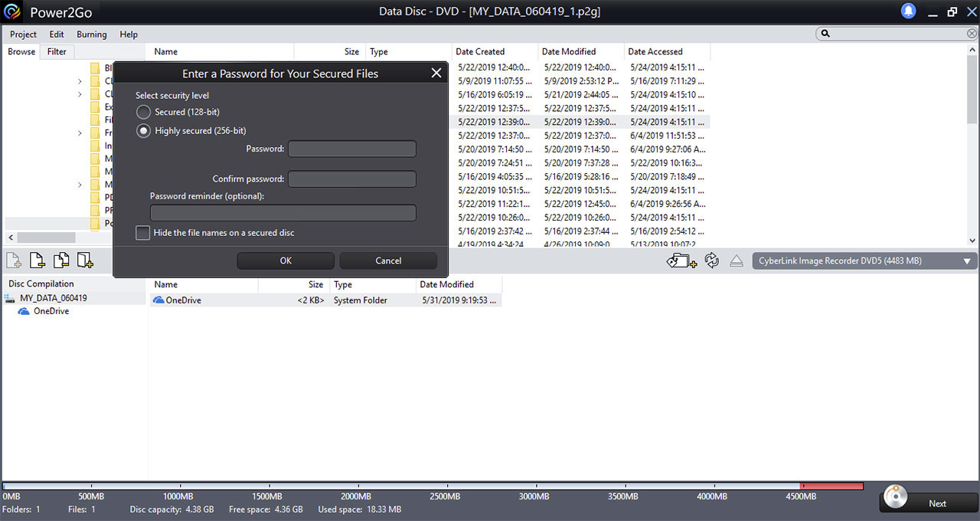Click the 5/31/2019 9:19:53 modified cell

click(459, 300)
